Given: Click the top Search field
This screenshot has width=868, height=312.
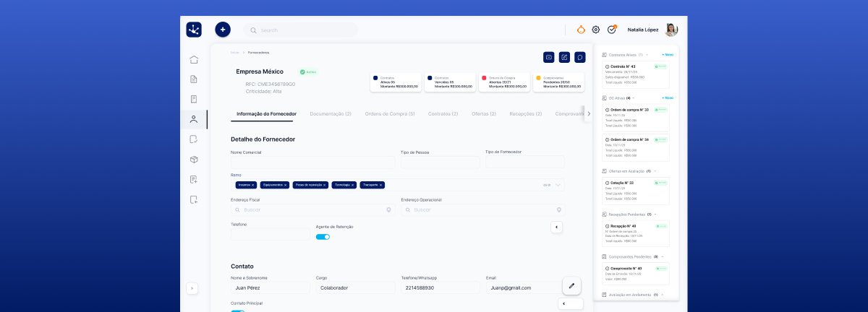Looking at the screenshot, I should [x=301, y=30].
